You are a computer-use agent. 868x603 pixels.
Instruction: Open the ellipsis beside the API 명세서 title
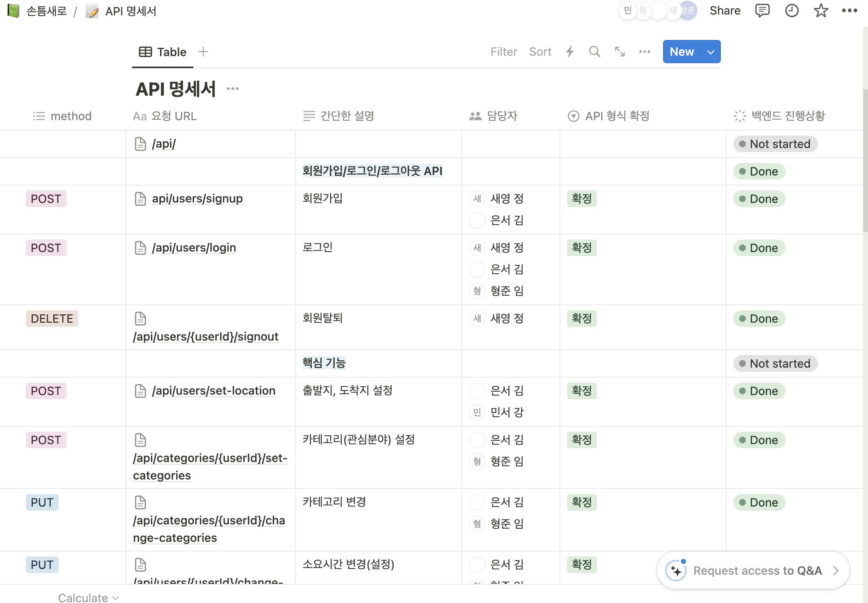(233, 89)
